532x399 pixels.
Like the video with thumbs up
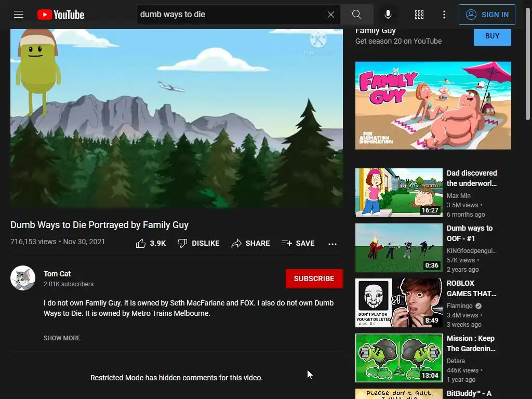click(151, 243)
